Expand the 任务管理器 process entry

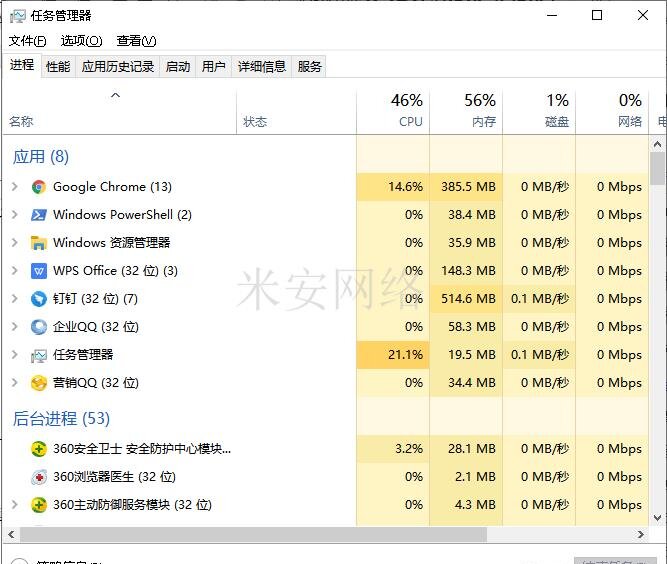point(14,355)
